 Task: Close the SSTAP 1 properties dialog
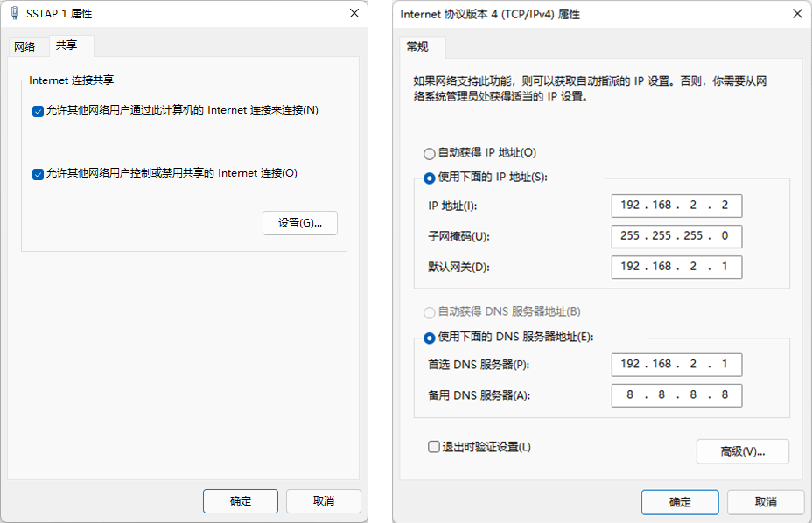pos(354,13)
